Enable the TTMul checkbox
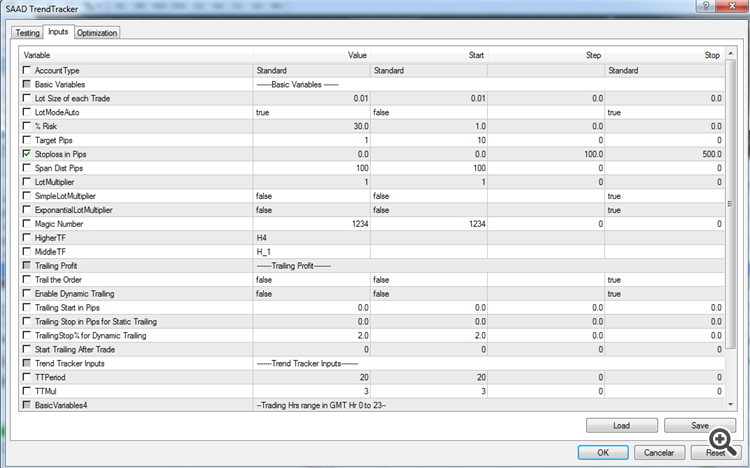This screenshot has height=468, width=750. [27, 390]
